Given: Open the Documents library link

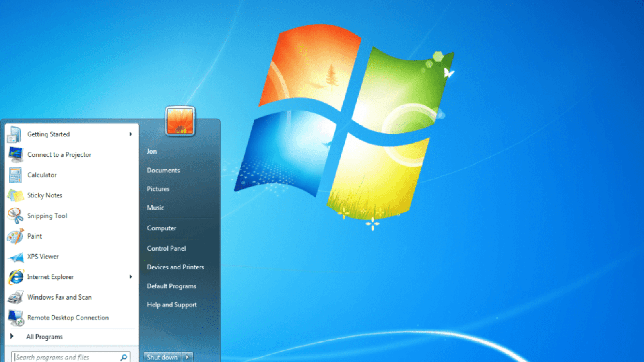Looking at the screenshot, I should (163, 170).
